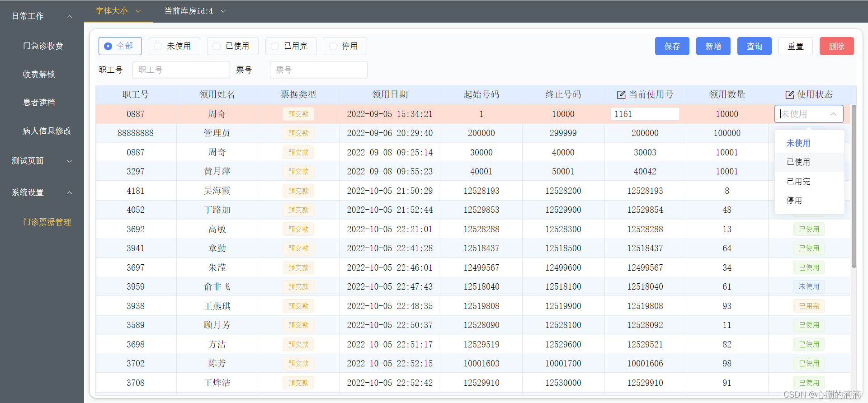This screenshot has width=868, height=403.
Task: Focus the 票号 search input
Action: click(x=318, y=70)
